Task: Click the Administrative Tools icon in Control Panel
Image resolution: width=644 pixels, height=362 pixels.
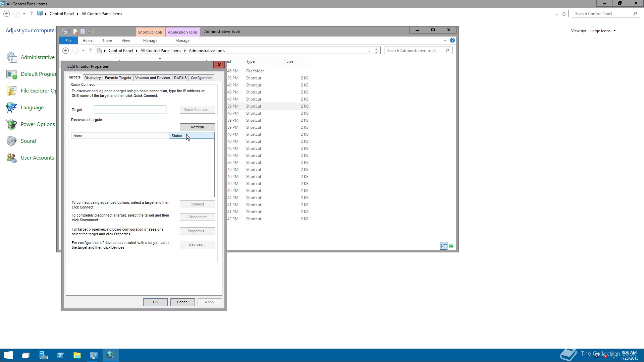Action: point(12,57)
